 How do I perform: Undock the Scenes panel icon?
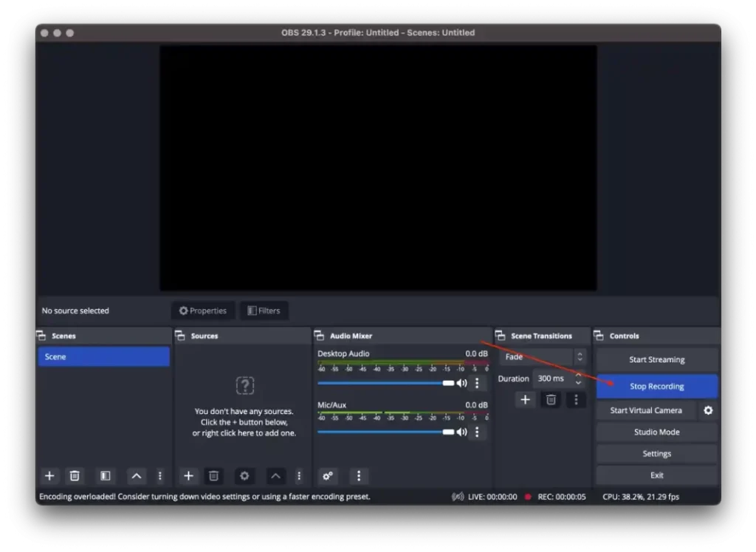pyautogui.click(x=41, y=336)
